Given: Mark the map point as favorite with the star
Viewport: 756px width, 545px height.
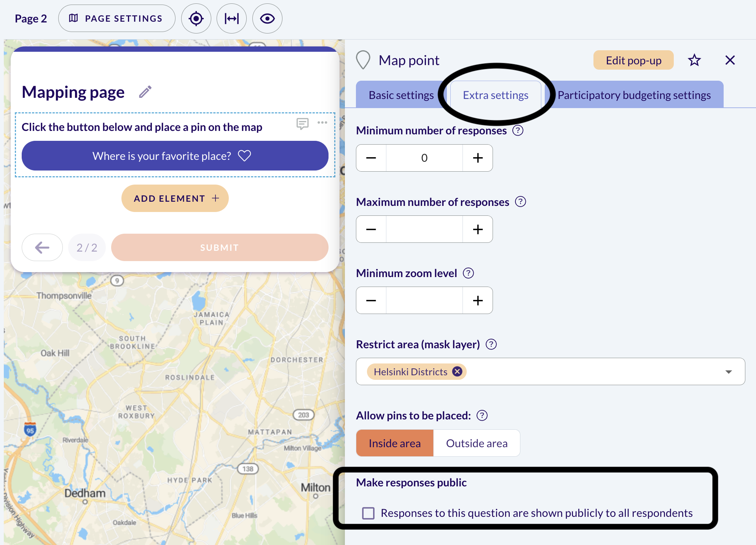Looking at the screenshot, I should click(x=694, y=60).
